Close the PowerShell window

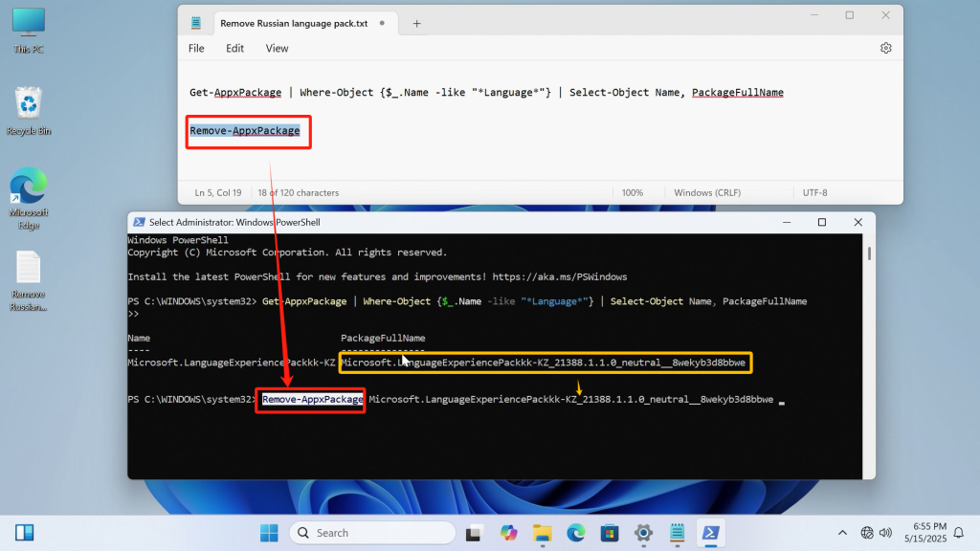(858, 222)
